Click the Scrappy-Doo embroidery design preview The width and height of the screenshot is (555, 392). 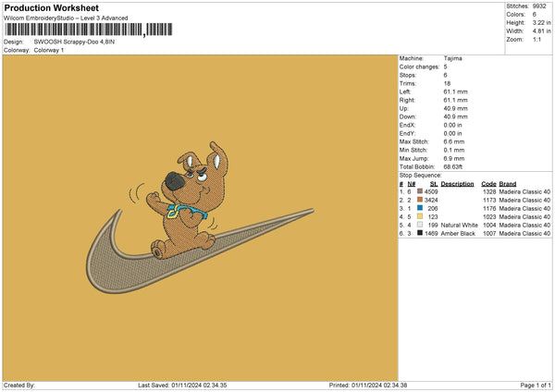tap(200, 217)
